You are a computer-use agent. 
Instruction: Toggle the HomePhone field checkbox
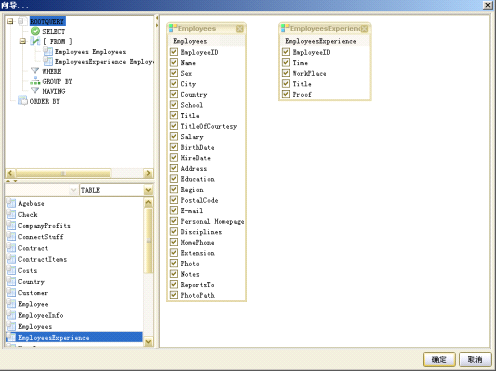[174, 242]
